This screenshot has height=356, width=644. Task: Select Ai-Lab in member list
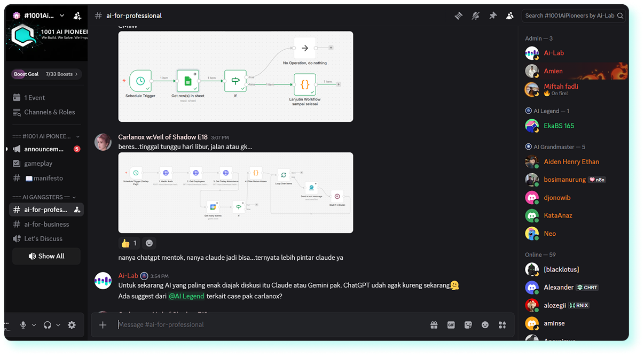[574, 53]
